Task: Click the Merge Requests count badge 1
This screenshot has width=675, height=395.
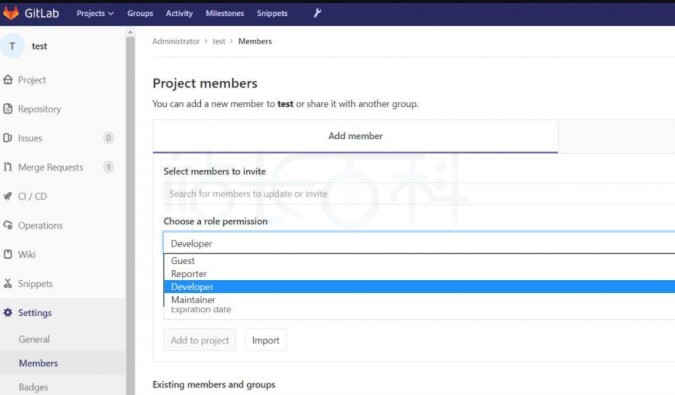Action: (108, 167)
